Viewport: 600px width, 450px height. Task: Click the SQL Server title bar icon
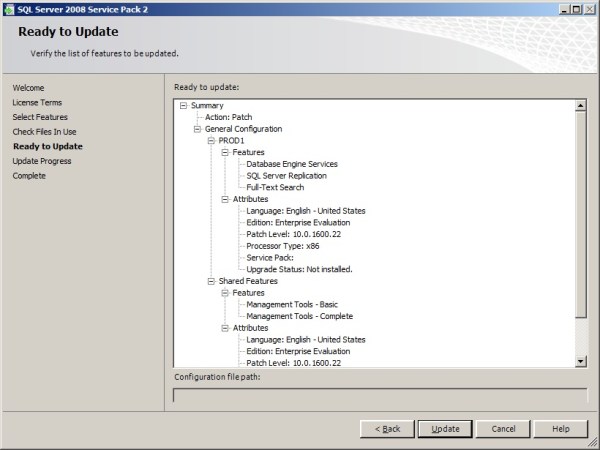pos(9,8)
